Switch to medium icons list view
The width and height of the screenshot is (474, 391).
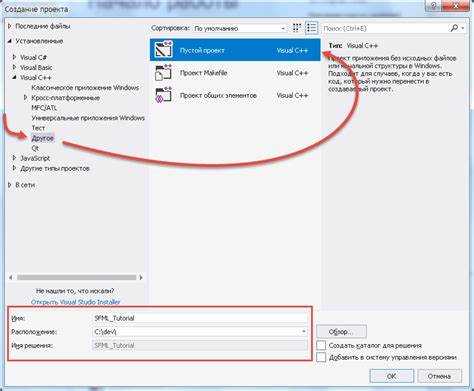click(311, 28)
